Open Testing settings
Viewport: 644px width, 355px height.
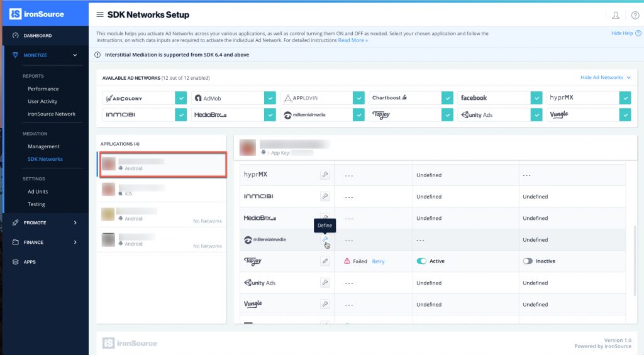point(36,204)
